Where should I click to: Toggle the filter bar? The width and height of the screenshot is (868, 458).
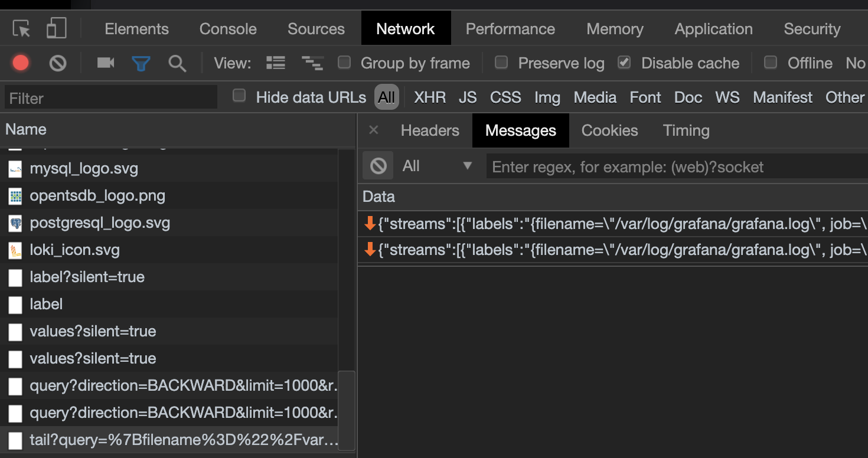(141, 63)
